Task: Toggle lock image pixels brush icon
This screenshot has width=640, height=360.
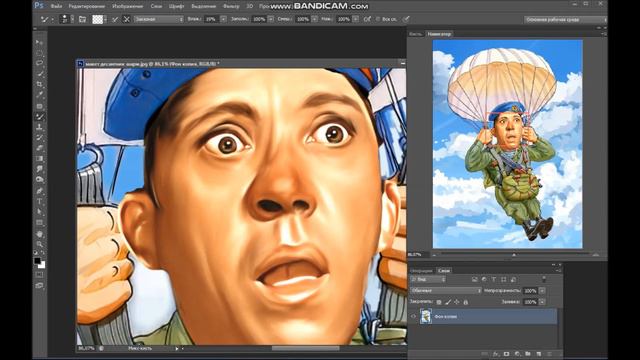Action: (448, 302)
